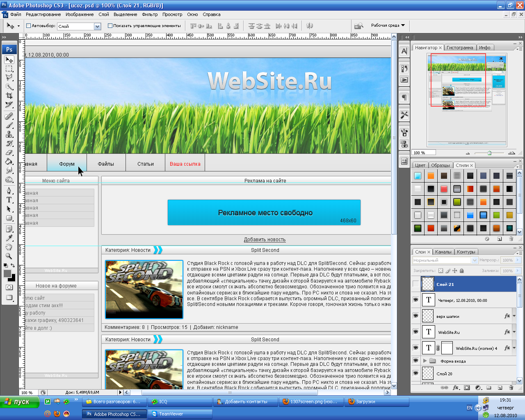Open the Фильтр menu

[x=150, y=14]
